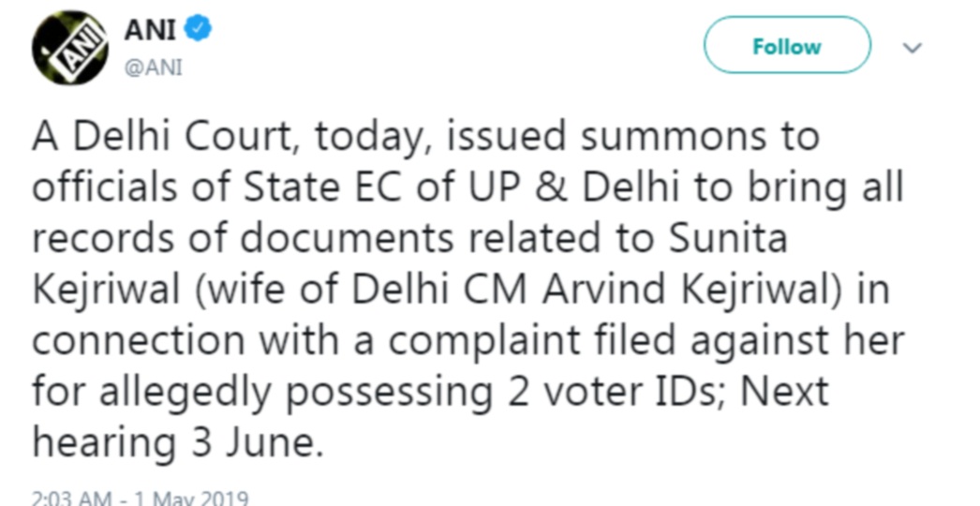980x506 pixels.
Task: Open the tweet options chevron menu
Action: point(913,48)
